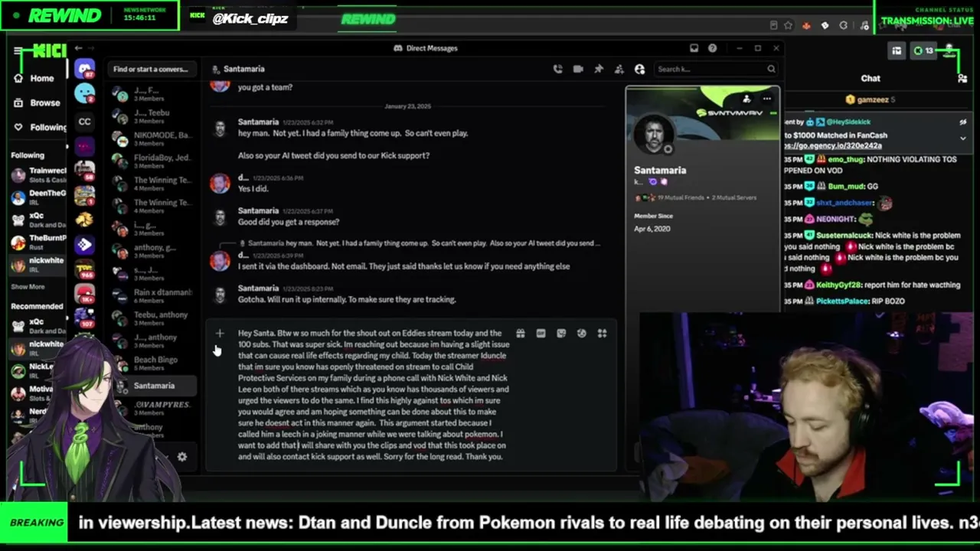Click the 'Good did you get a response?' message
Viewport: 980px width, 551px height.
click(289, 222)
